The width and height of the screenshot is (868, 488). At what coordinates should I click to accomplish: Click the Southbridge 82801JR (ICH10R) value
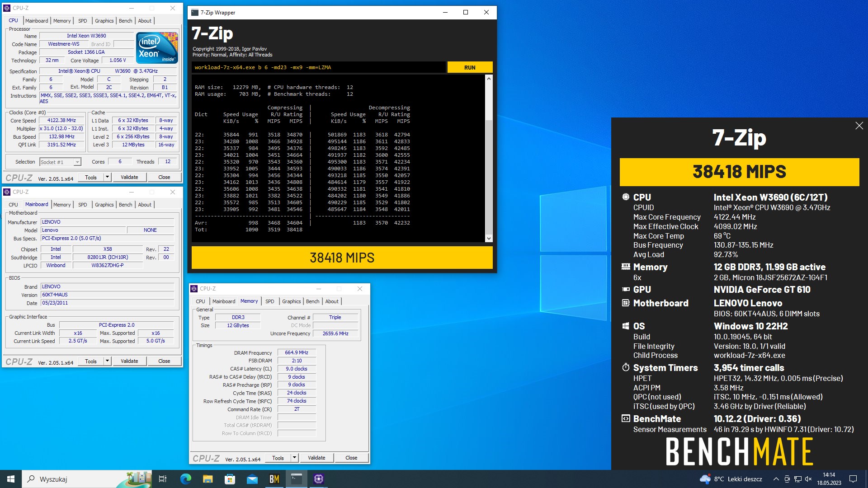click(x=108, y=257)
